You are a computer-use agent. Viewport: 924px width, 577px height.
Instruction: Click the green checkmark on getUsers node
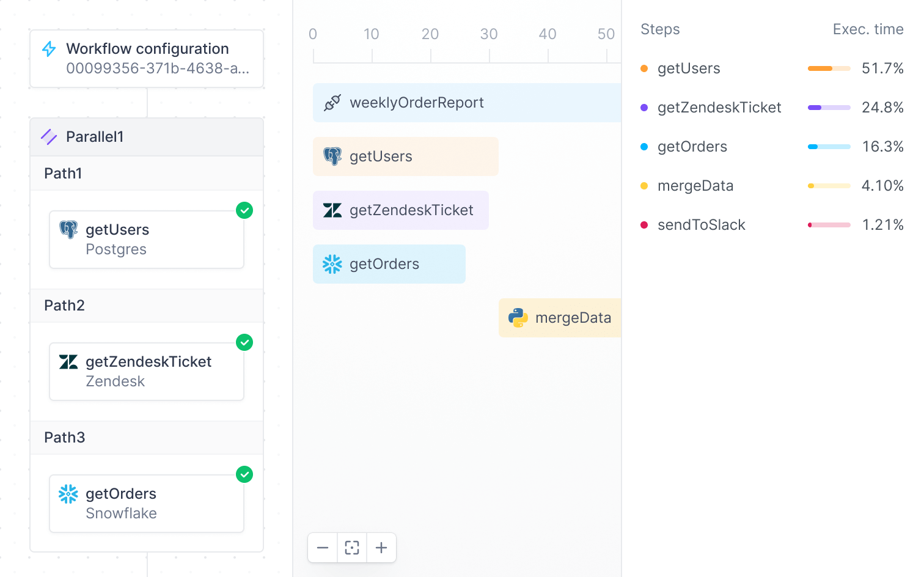point(244,210)
